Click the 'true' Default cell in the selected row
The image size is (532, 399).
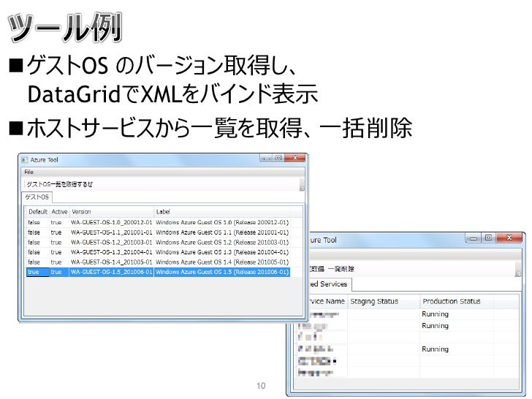[38, 272]
